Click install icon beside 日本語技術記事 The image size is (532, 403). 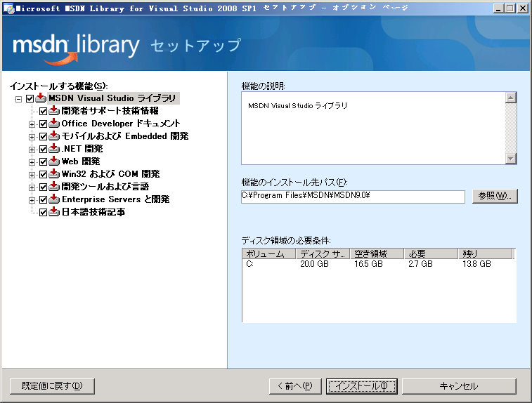coord(54,212)
